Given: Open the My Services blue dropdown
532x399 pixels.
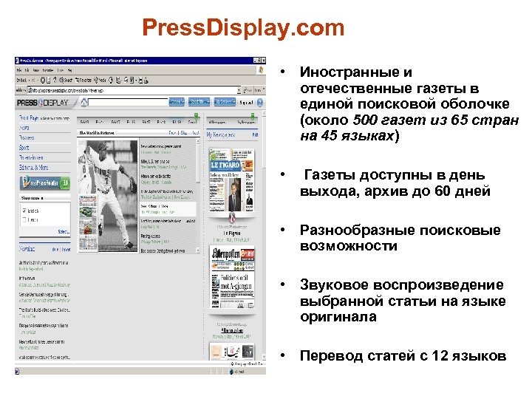Looking at the screenshot, I should (x=225, y=102).
